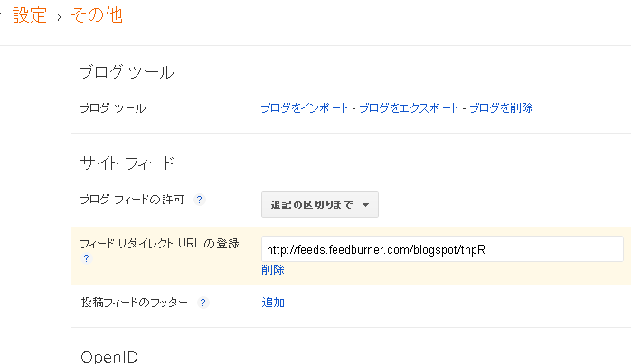
Task: Open help icon beside 投稿フィードのフッター
Action: [202, 303]
